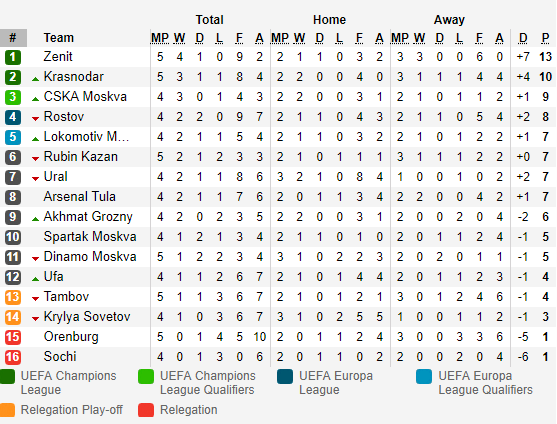Screen dimensions: 557x424
Task: Select the Total column group header
Action: coord(210,20)
